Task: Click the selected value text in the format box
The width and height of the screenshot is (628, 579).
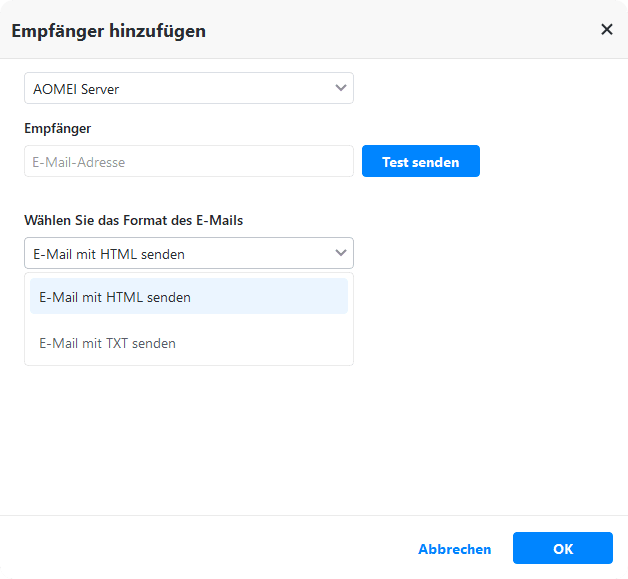Action: pyautogui.click(x=109, y=254)
